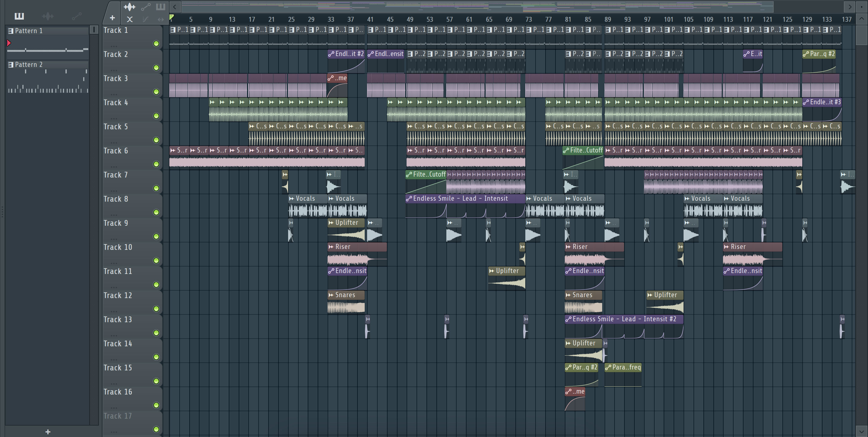This screenshot has height=437, width=868.
Task: Open clip menu icon of Para..freq automation clip
Action: [608, 367]
